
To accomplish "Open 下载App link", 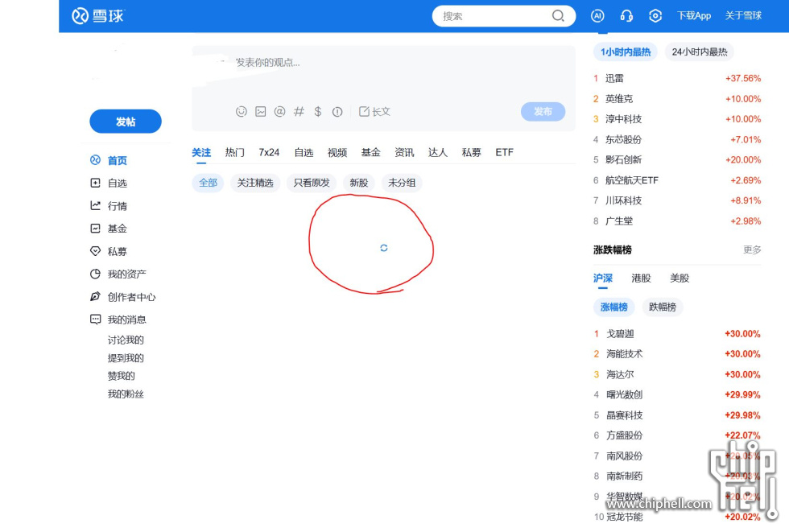I will click(693, 15).
